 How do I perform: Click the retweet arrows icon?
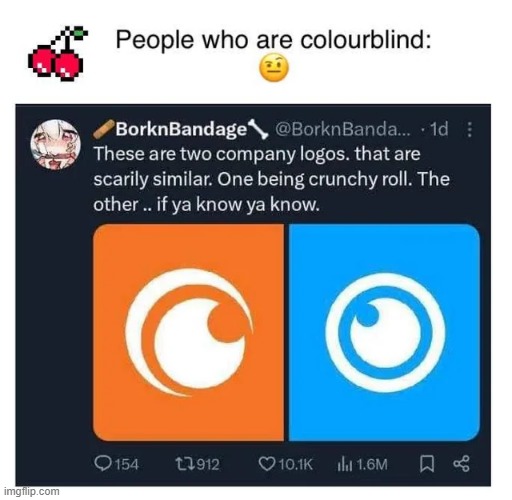tap(184, 464)
